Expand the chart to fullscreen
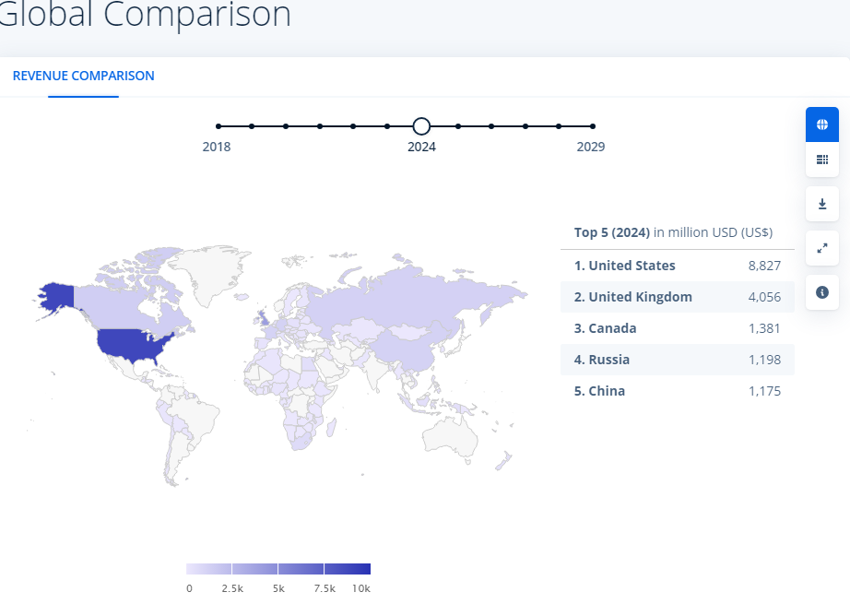This screenshot has width=850, height=616. click(821, 248)
